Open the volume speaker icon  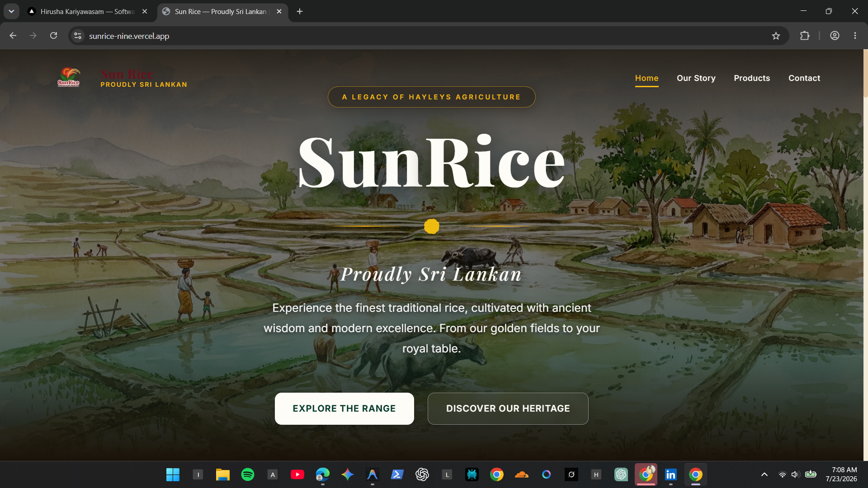tap(795, 474)
